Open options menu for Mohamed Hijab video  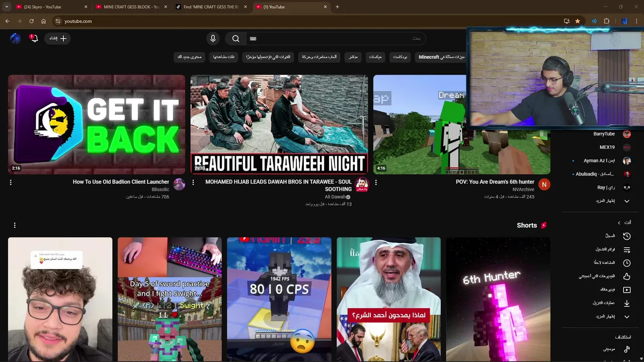tap(193, 183)
